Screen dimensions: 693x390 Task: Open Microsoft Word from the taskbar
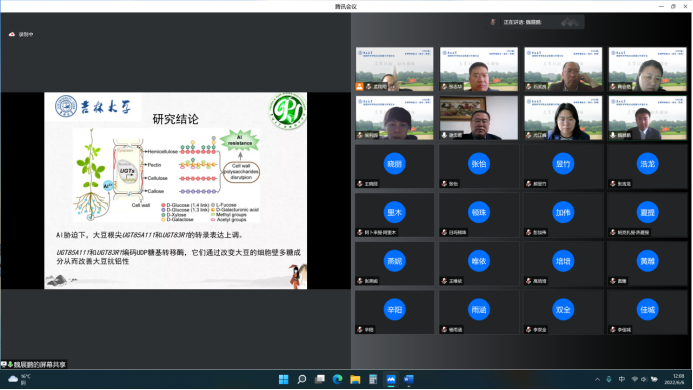click(x=408, y=379)
